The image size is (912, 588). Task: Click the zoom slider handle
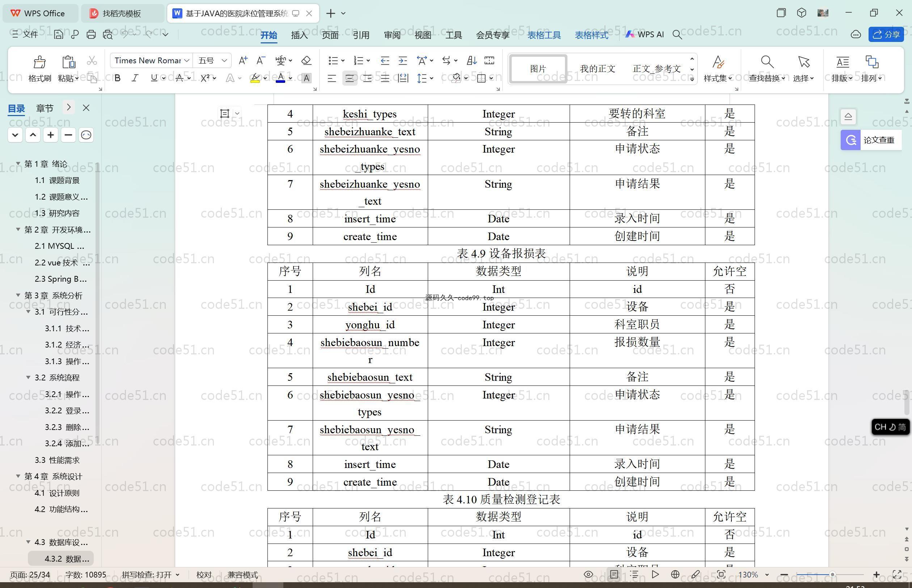[832, 575]
